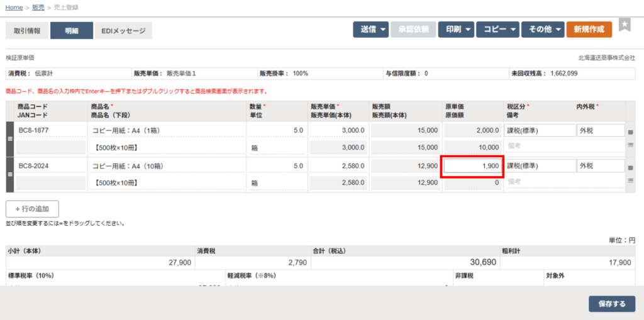Switch to the 取引情報 tab
The height and width of the screenshot is (320, 644).
[27, 31]
